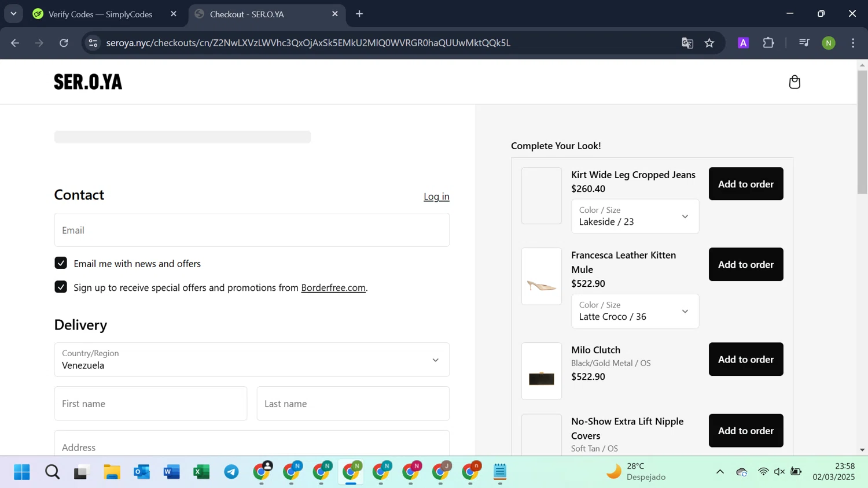This screenshot has width=868, height=488.
Task: Close the Verify Codes SimplyCodes tab
Action: (174, 14)
